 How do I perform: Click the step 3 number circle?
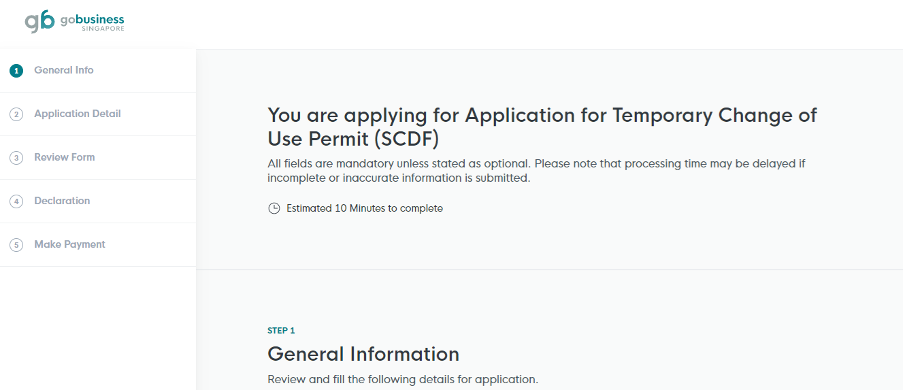point(16,158)
